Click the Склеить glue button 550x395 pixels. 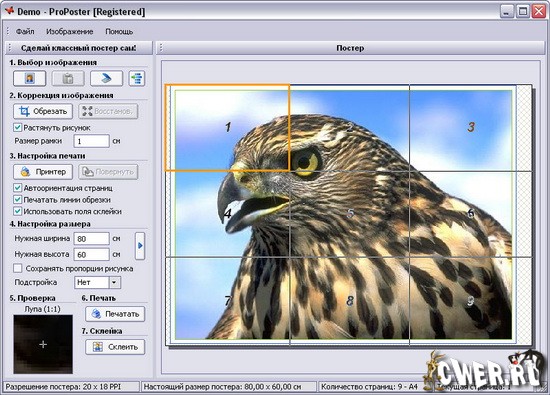(115, 347)
